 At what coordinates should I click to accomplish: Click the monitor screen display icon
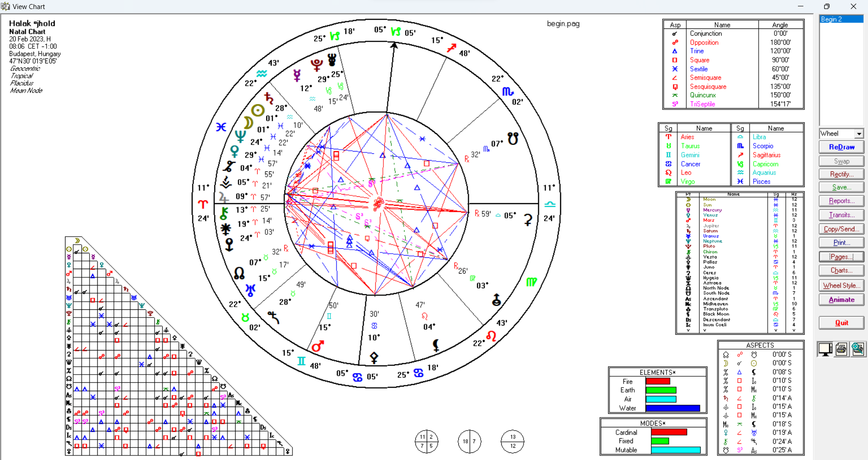click(825, 349)
